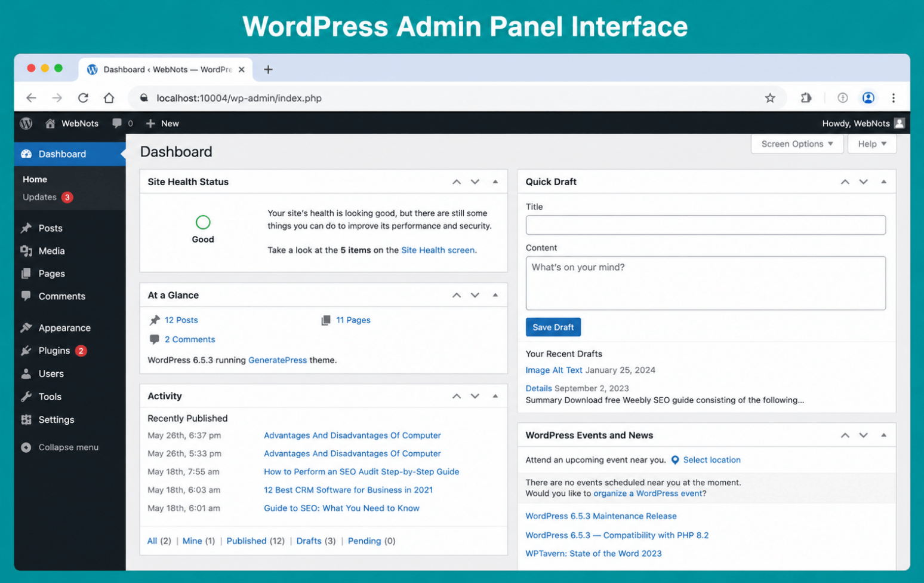
Task: Move WordPress Events and News panel down
Action: pyautogui.click(x=864, y=435)
